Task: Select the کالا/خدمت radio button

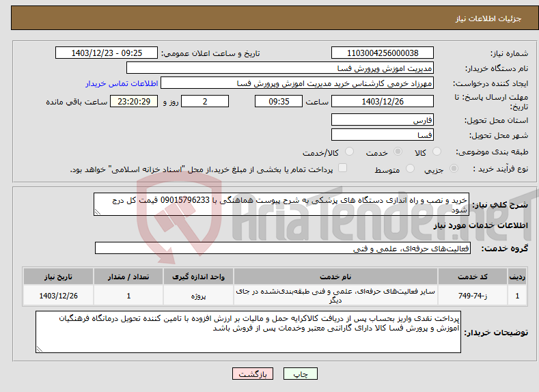Action: click(349, 152)
